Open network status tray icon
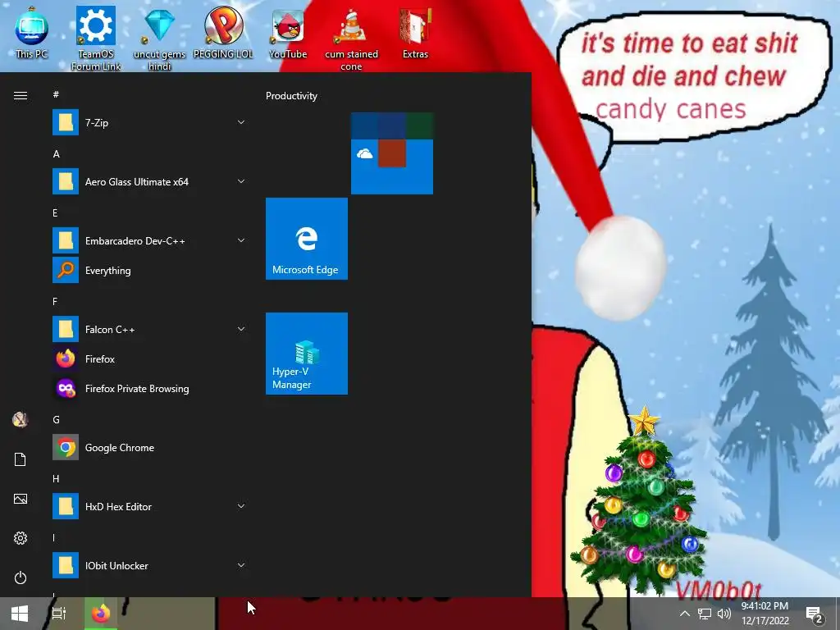The height and width of the screenshot is (630, 840). [705, 614]
